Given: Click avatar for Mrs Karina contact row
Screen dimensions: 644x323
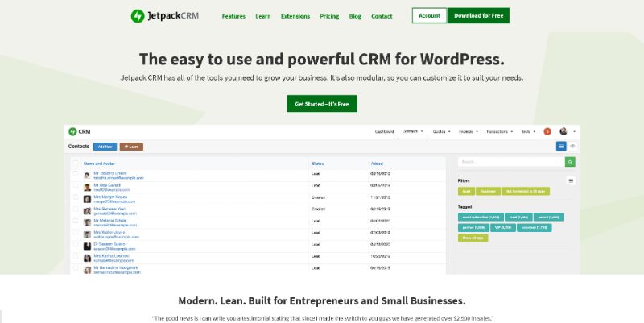Looking at the screenshot, I should (88, 258).
